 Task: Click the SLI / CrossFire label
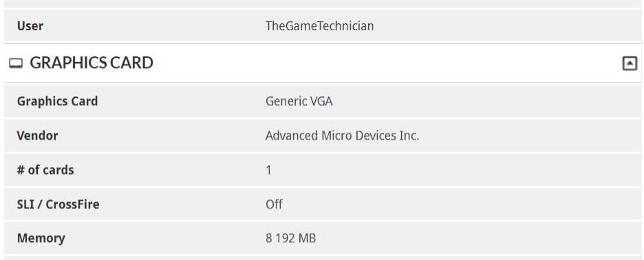58,204
